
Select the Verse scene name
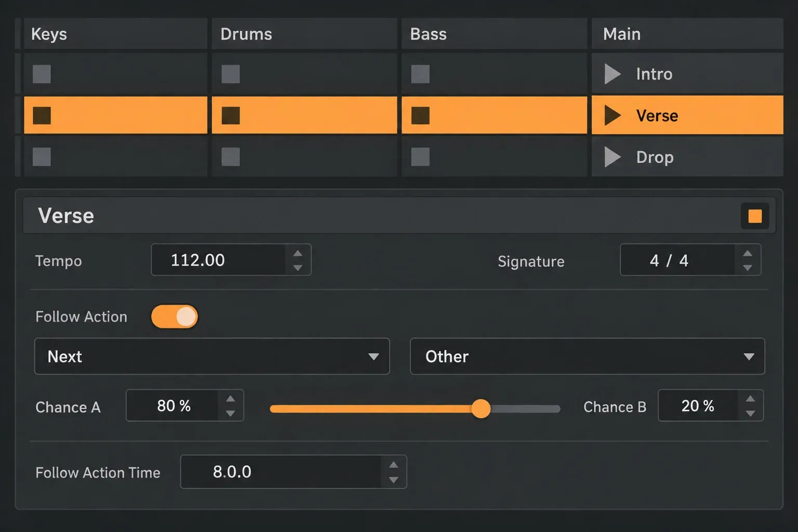657,115
